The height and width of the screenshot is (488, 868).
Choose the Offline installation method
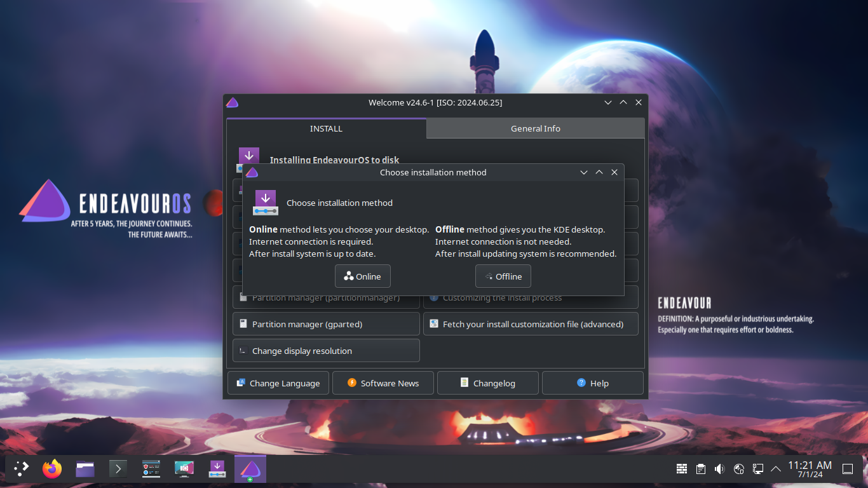point(503,276)
